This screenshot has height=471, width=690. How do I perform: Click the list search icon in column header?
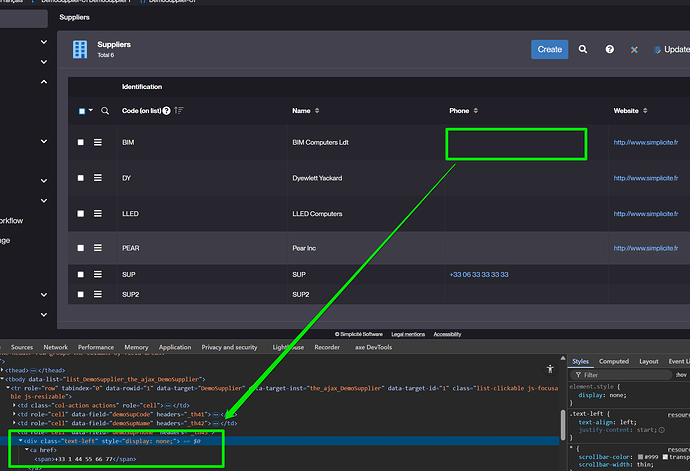tap(105, 110)
